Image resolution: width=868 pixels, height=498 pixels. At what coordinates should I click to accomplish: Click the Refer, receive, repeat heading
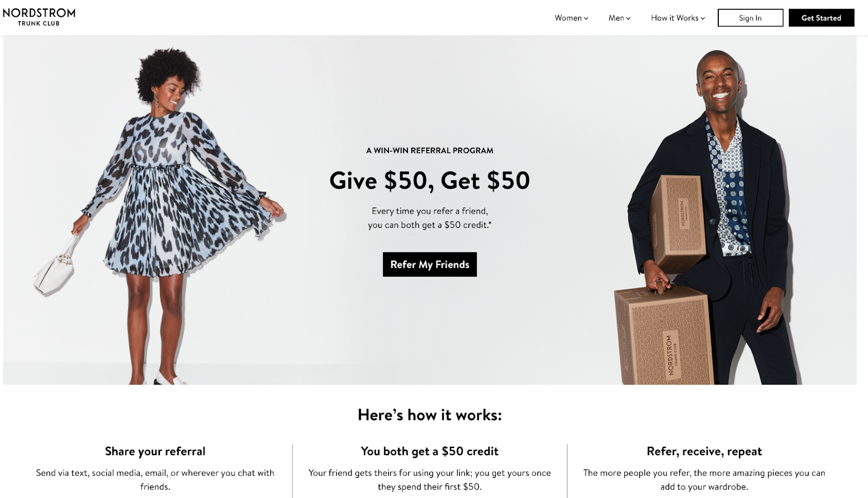[704, 451]
